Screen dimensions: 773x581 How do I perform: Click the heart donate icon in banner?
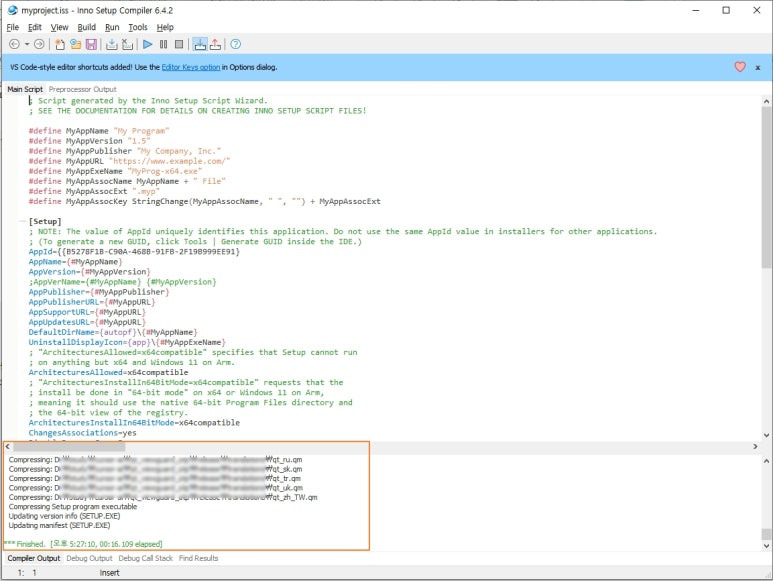(x=740, y=67)
